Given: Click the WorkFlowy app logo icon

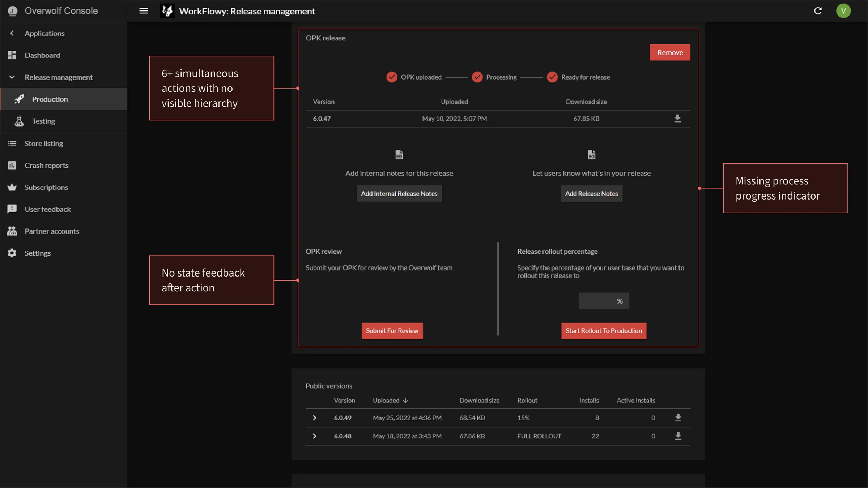Looking at the screenshot, I should (x=167, y=11).
